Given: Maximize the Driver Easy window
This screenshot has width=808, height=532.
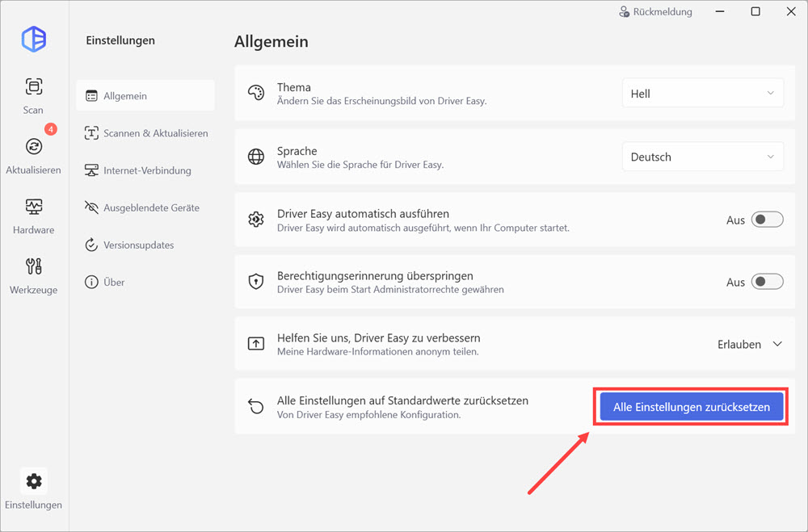Looking at the screenshot, I should pyautogui.click(x=755, y=11).
